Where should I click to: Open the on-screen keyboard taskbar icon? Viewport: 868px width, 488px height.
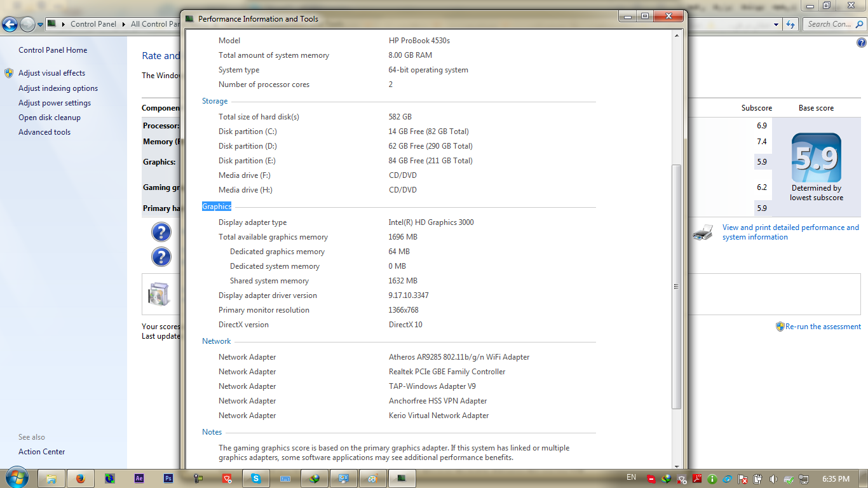pos(285,478)
